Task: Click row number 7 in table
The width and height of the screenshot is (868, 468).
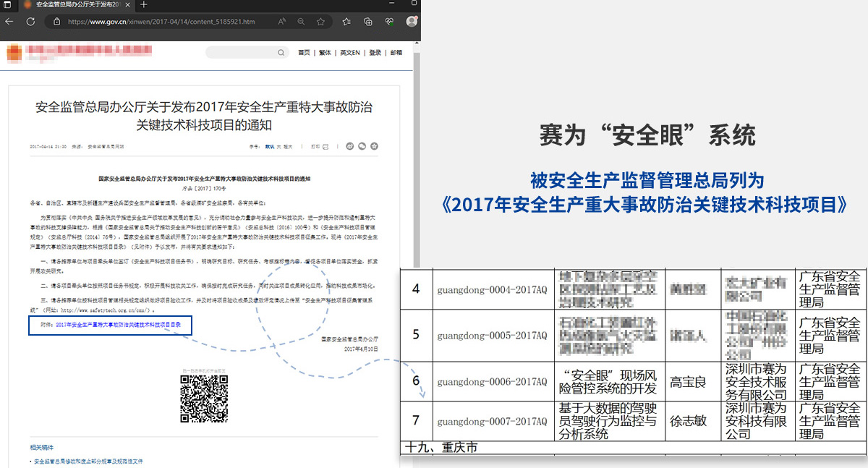Action: click(416, 420)
